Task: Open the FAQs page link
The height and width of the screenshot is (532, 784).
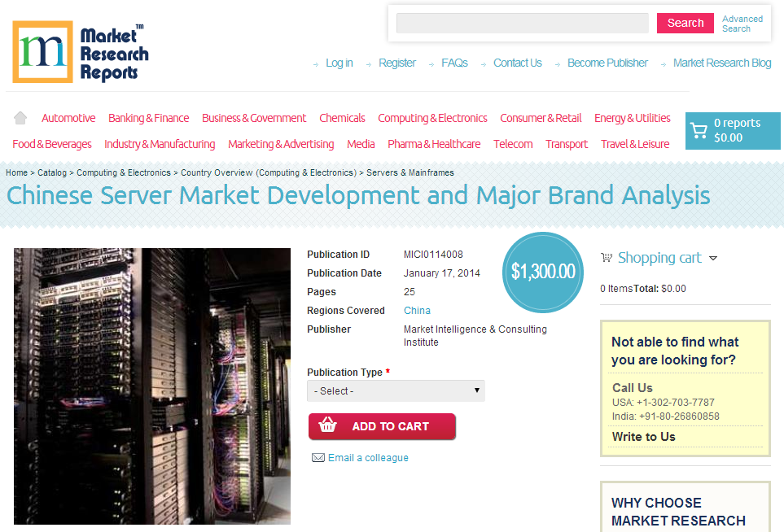Action: (454, 63)
